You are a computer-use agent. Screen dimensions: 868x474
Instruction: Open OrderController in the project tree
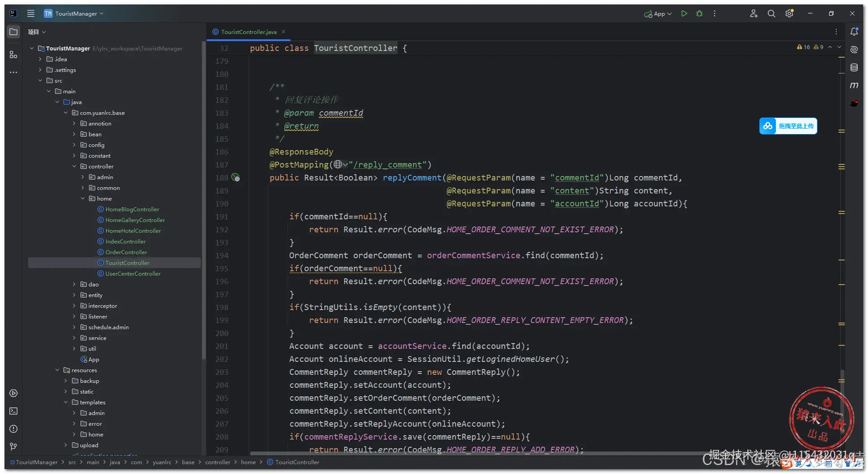click(126, 252)
